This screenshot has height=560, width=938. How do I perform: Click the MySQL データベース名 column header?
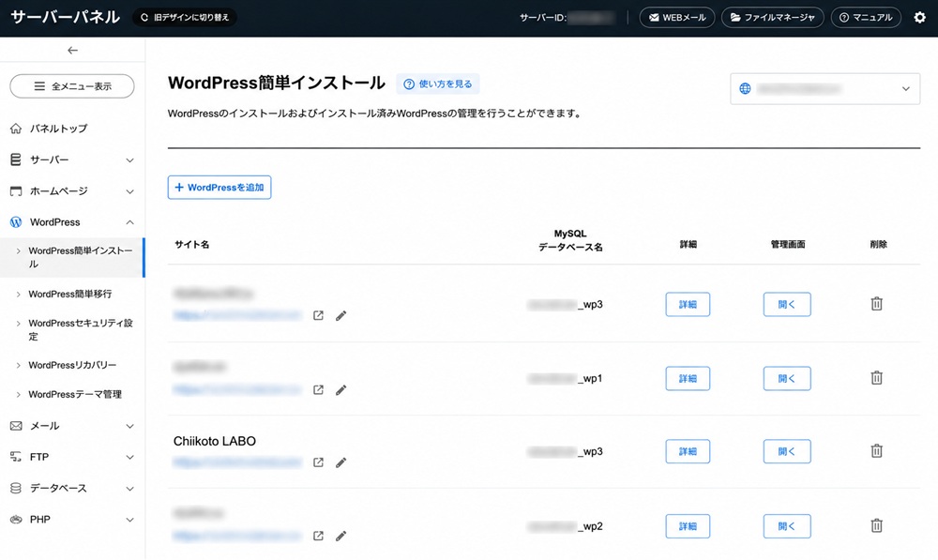coord(570,240)
